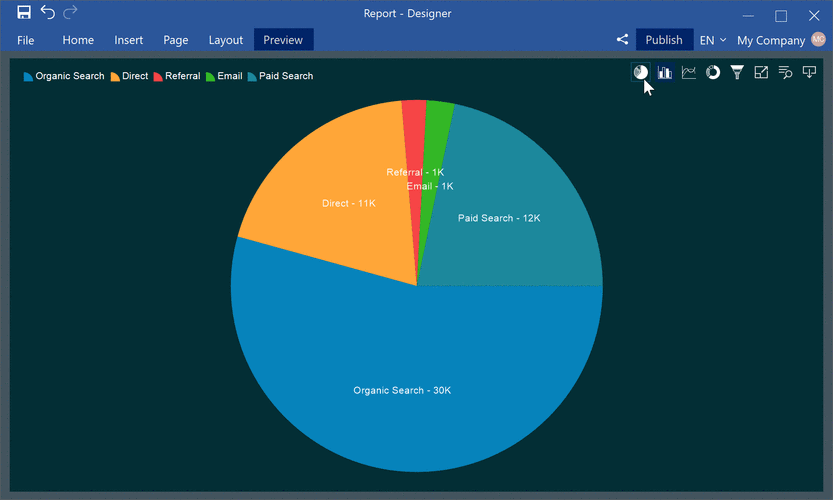
Task: Switch chart to doughnut chart type
Action: (x=713, y=72)
